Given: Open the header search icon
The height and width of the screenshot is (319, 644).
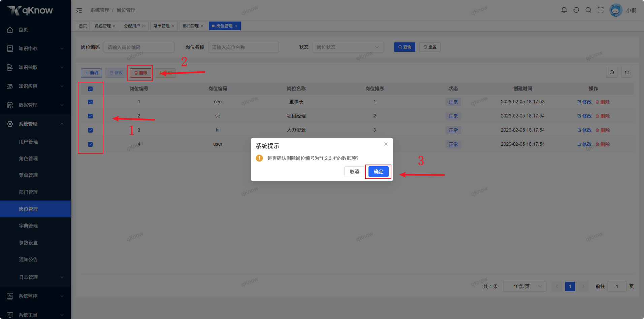Looking at the screenshot, I should coord(588,10).
